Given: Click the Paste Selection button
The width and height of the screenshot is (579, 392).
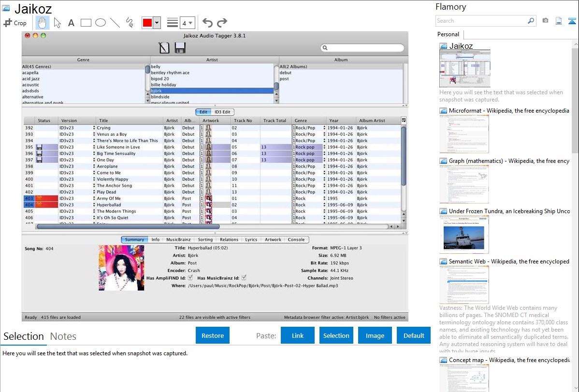Looking at the screenshot, I should pos(336,335).
